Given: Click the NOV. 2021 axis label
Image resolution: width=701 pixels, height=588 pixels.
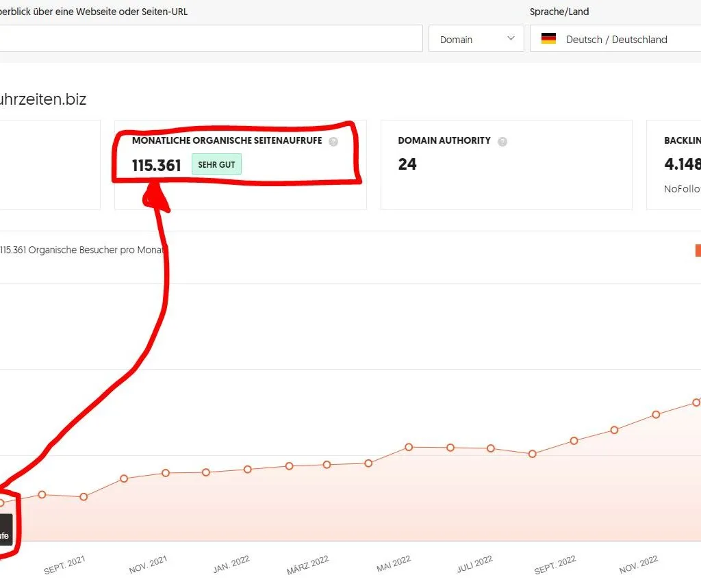Looking at the screenshot, I should click(148, 564).
